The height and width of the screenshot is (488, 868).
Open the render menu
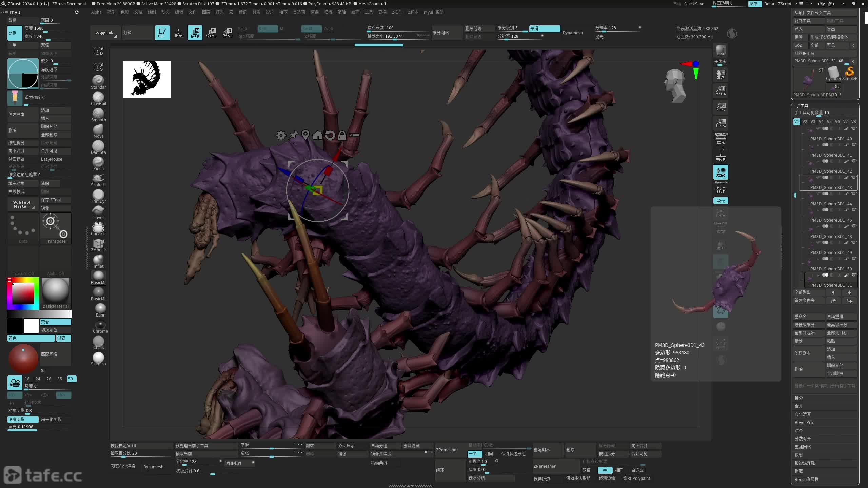314,12
